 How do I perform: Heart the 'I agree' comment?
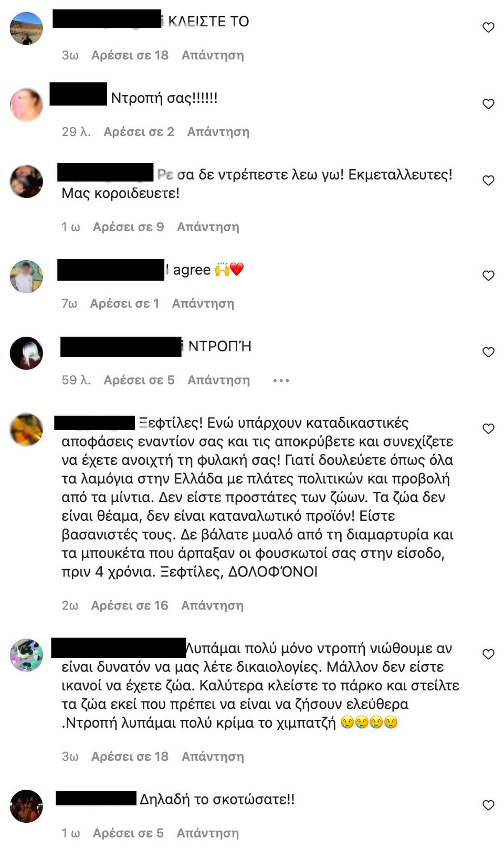pos(488,276)
